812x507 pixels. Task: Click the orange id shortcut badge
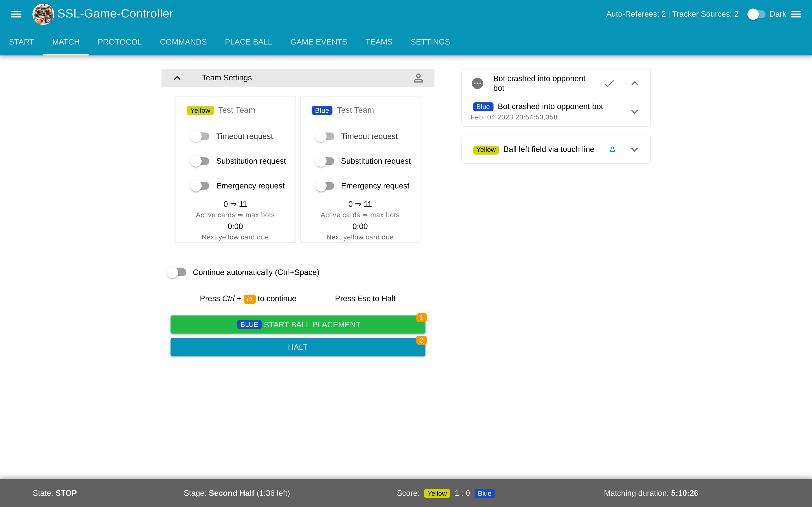(249, 299)
